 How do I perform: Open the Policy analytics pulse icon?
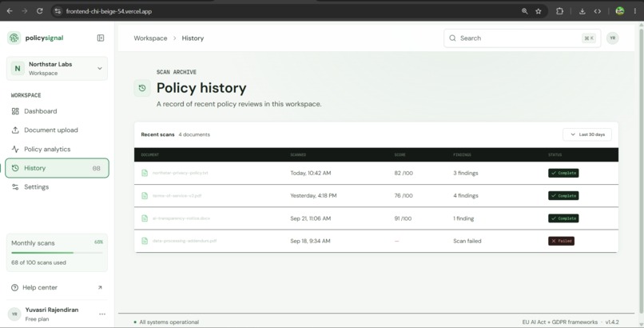point(15,150)
